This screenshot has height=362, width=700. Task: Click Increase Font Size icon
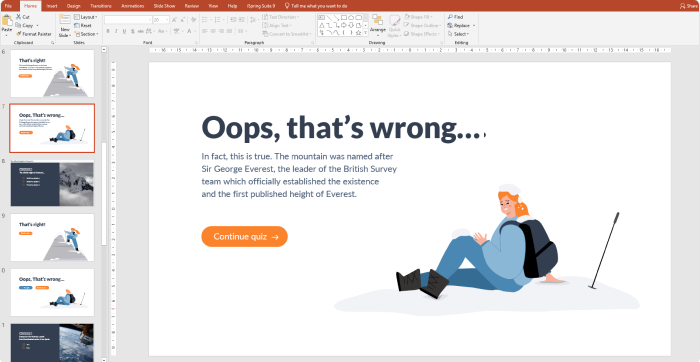[174, 20]
